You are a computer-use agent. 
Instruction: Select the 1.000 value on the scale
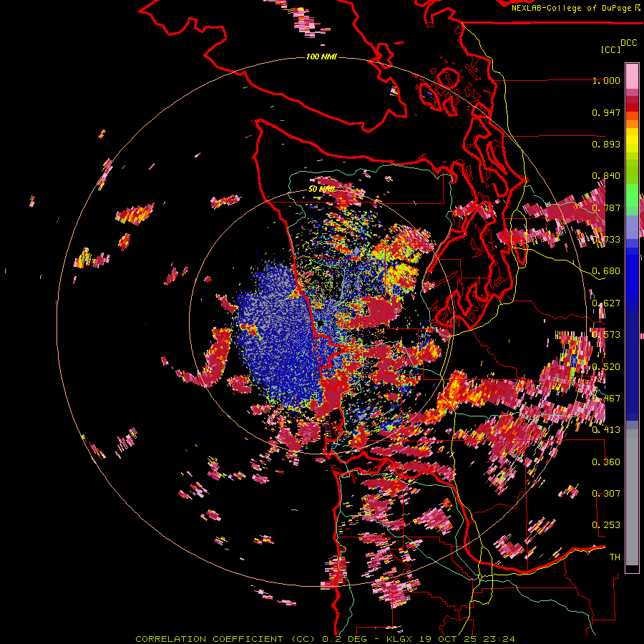[x=606, y=80]
